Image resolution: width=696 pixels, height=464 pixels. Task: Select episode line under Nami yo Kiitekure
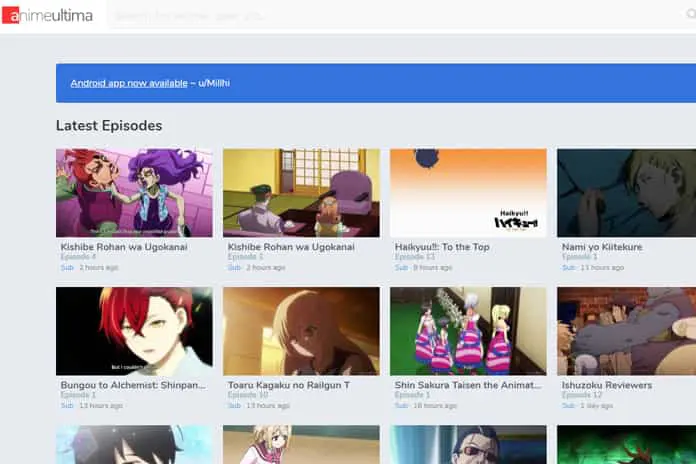point(580,257)
